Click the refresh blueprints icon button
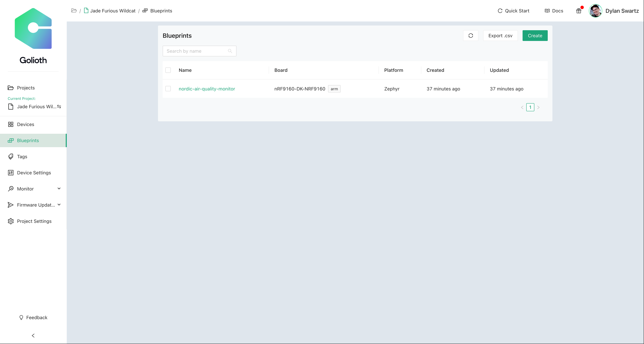644x344 pixels. click(470, 36)
